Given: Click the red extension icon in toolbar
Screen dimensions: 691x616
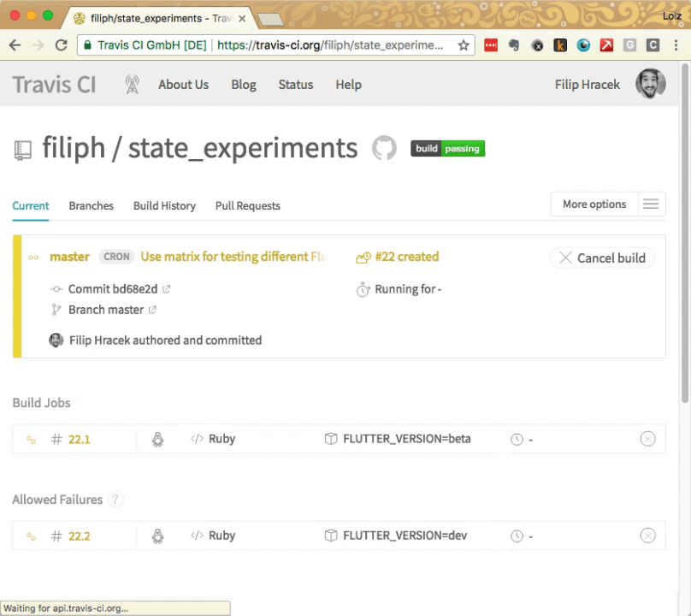Looking at the screenshot, I should [x=491, y=45].
